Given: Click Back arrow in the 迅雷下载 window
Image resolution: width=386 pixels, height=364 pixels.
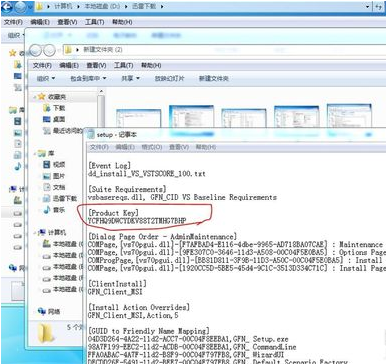Looking at the screenshot, I should (x=8, y=7).
